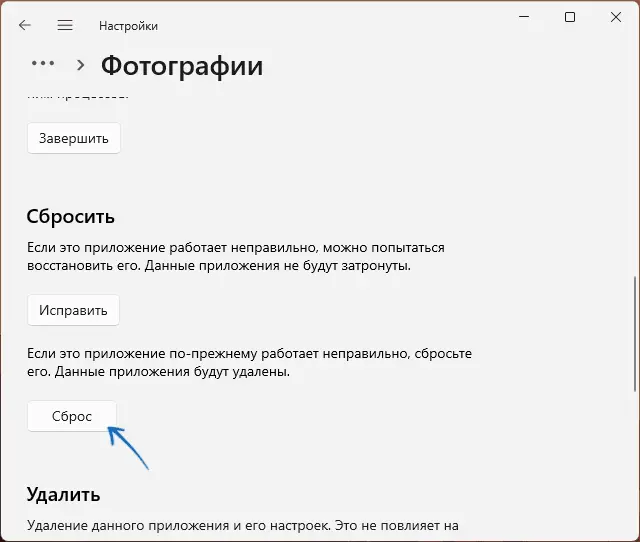Click the Удаление данного приложения description text

click(x=243, y=525)
